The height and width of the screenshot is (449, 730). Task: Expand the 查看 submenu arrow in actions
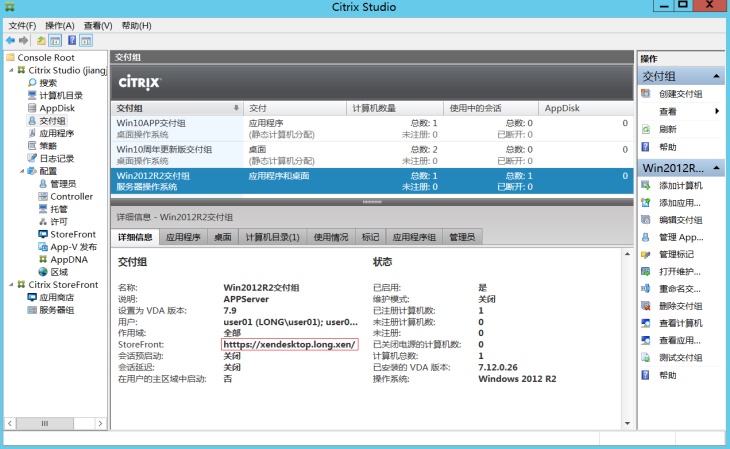717,111
